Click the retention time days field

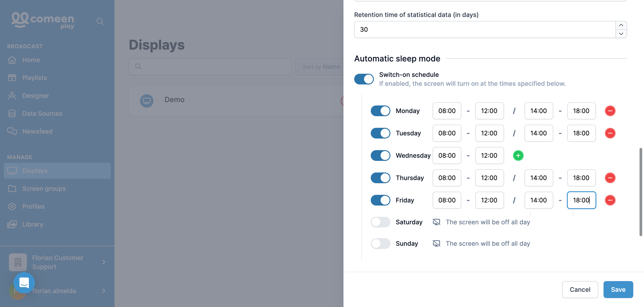[x=485, y=29]
